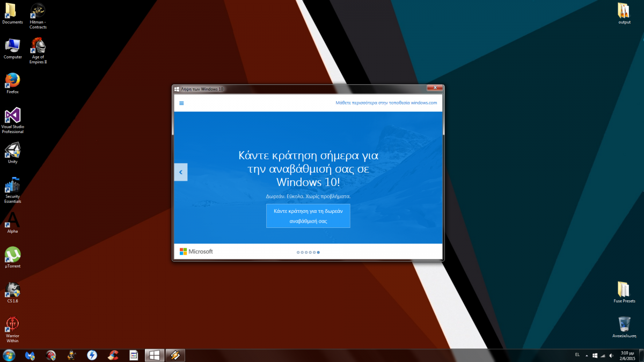
Task: Launch Age of Empires II shortcut
Action: pyautogui.click(x=38, y=51)
